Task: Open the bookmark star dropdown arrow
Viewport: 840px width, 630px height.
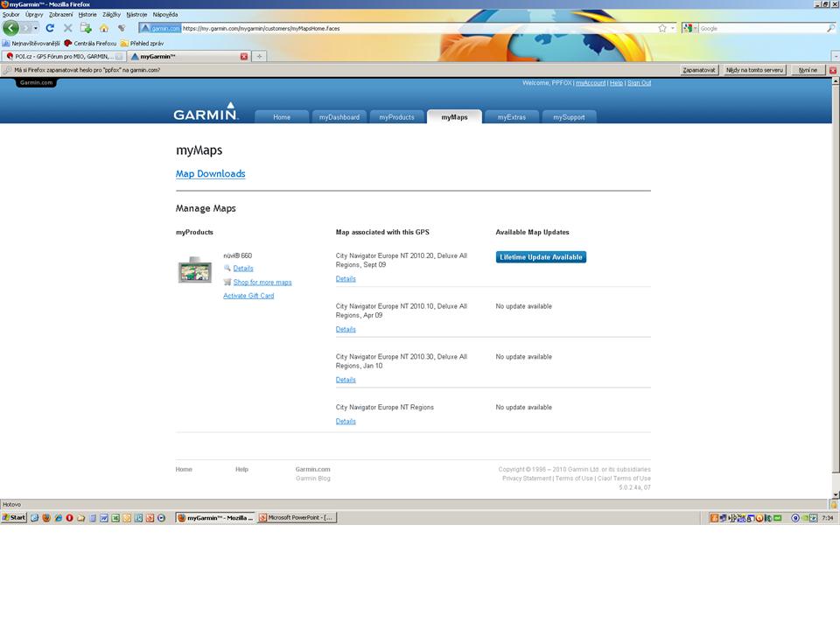Action: point(672,28)
